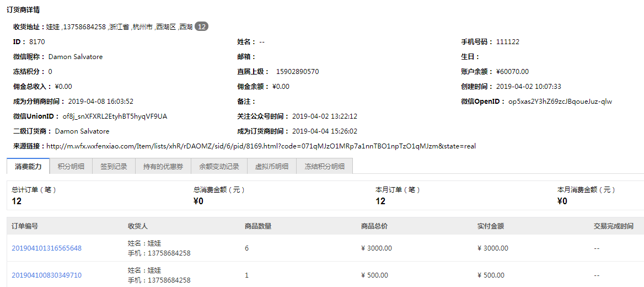Image resolution: width=644 pixels, height=287 pixels.
Task: Click the 收货人 column header
Action: [x=138, y=226]
